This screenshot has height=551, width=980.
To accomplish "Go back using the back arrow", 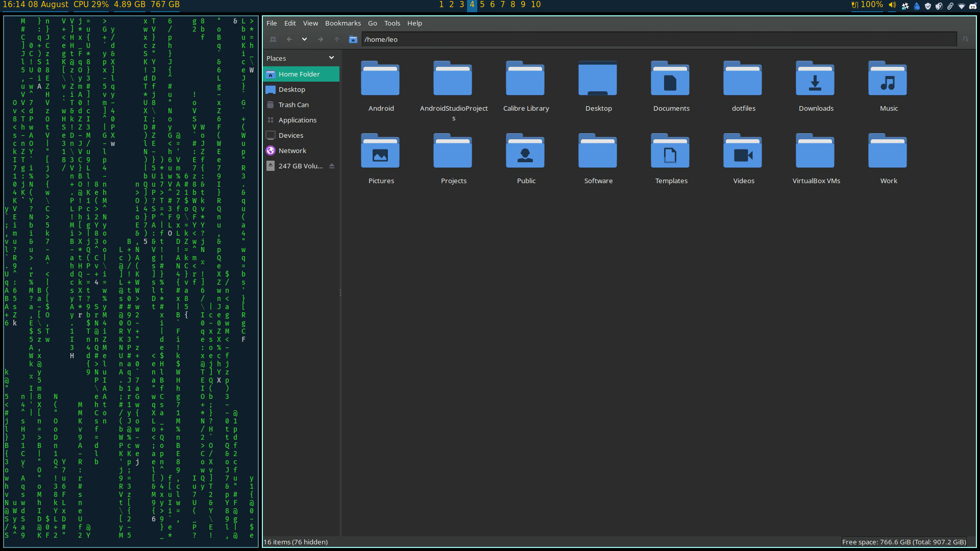I will coord(289,39).
